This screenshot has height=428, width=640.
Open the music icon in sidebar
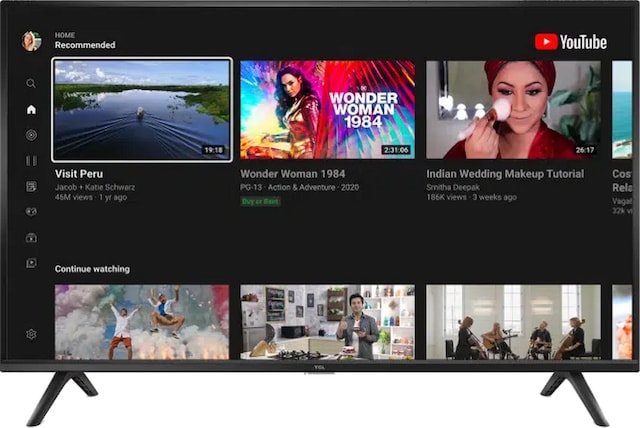31,134
